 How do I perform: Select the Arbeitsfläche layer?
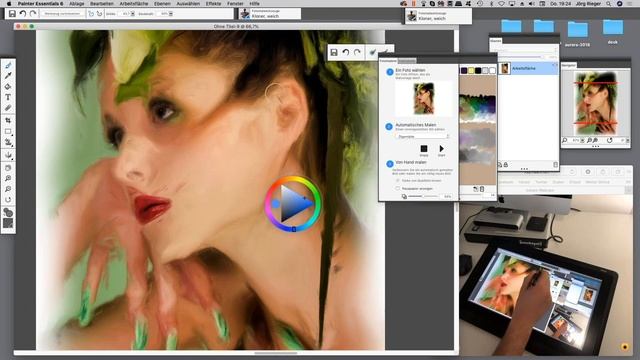(x=528, y=68)
